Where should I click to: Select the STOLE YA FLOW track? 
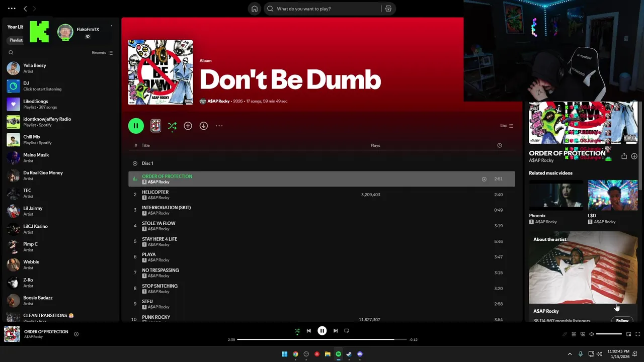tap(321, 226)
